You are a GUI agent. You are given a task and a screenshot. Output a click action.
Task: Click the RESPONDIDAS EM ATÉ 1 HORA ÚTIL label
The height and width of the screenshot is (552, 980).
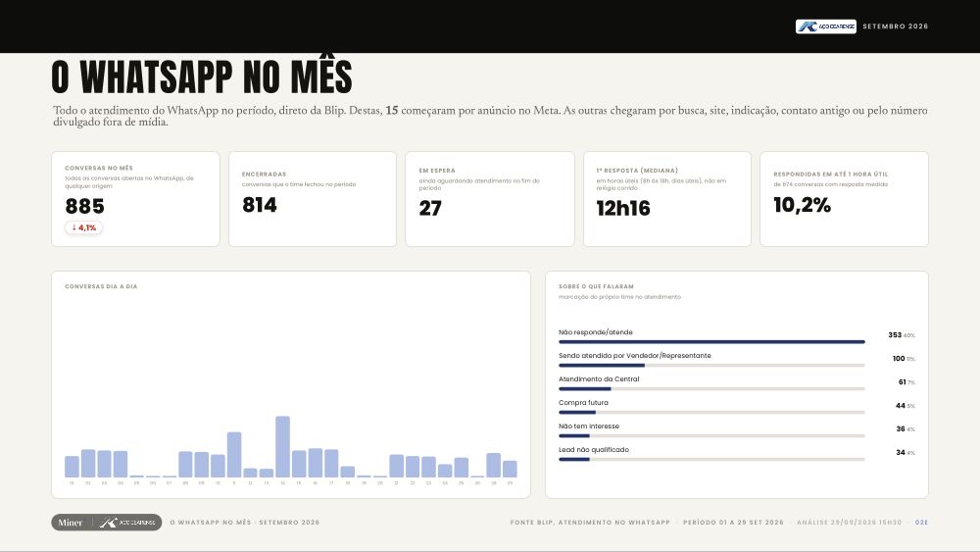(x=831, y=175)
